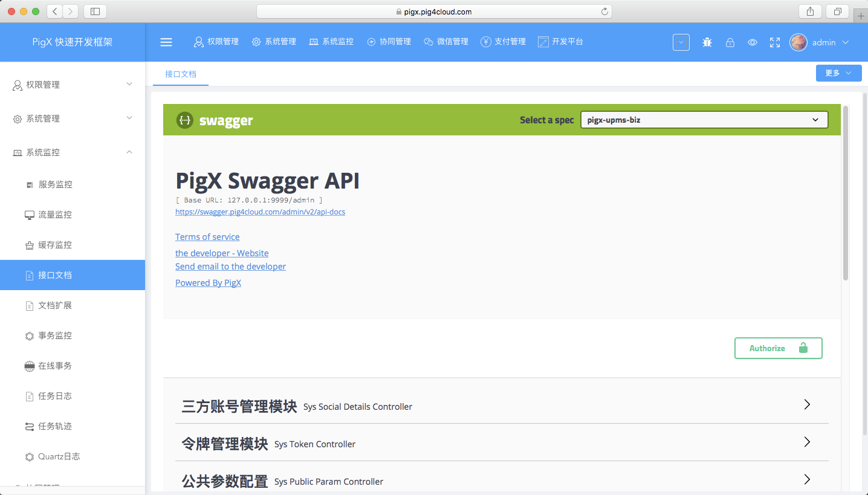The width and height of the screenshot is (868, 495).
Task: Open the api-docs URL link
Action: (x=260, y=212)
